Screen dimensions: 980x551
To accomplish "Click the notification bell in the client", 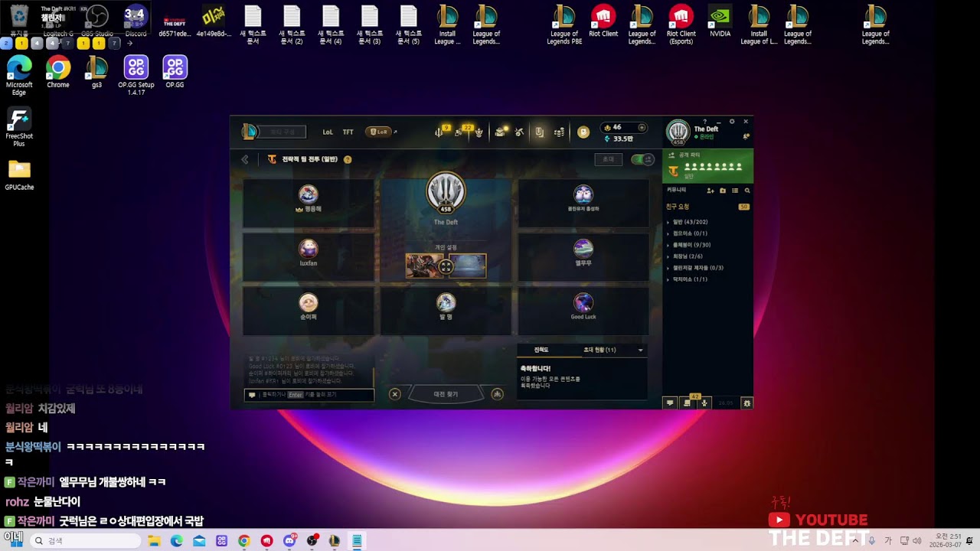I will point(746,136).
